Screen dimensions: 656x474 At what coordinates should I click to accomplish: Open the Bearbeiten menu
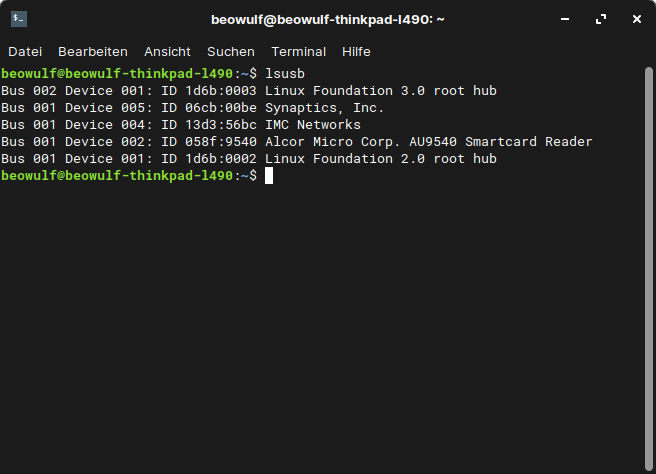pyautogui.click(x=93, y=51)
